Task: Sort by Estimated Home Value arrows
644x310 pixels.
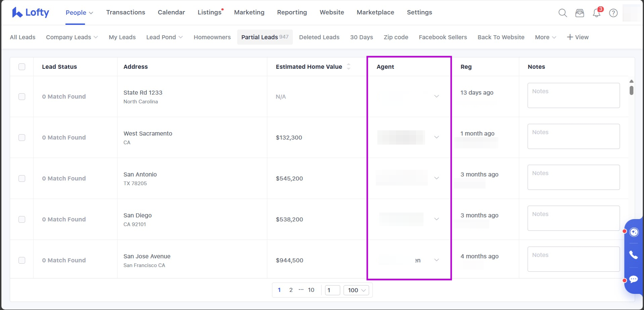Action: pos(349,66)
